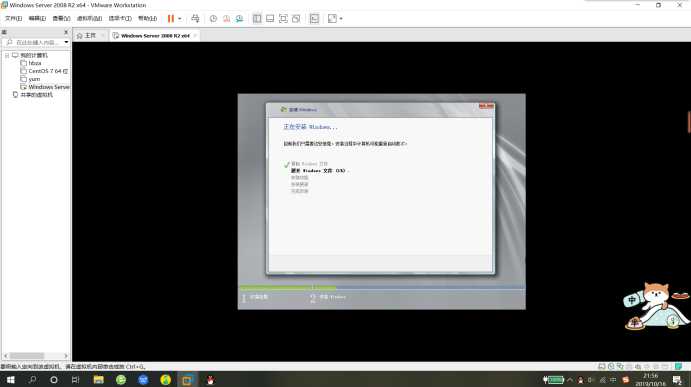Select Windows Server in library tree
Screen dimensions: 691x387
(x=48, y=87)
